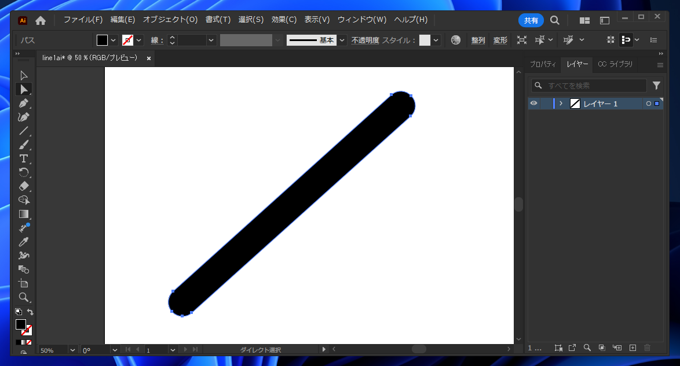Filter layers with the funnel icon
The width and height of the screenshot is (680, 366).
(x=656, y=85)
